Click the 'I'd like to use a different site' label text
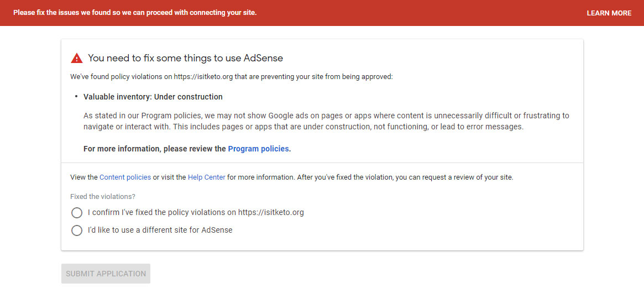 tap(160, 230)
